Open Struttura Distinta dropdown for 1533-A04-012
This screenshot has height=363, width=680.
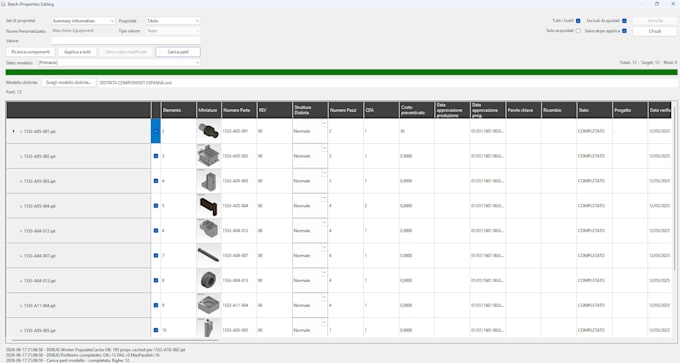tap(324, 223)
